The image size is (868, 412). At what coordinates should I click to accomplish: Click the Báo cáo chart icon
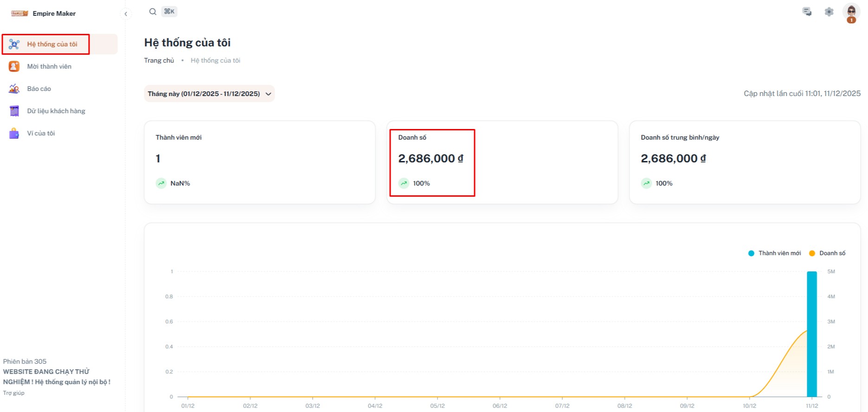click(x=14, y=89)
